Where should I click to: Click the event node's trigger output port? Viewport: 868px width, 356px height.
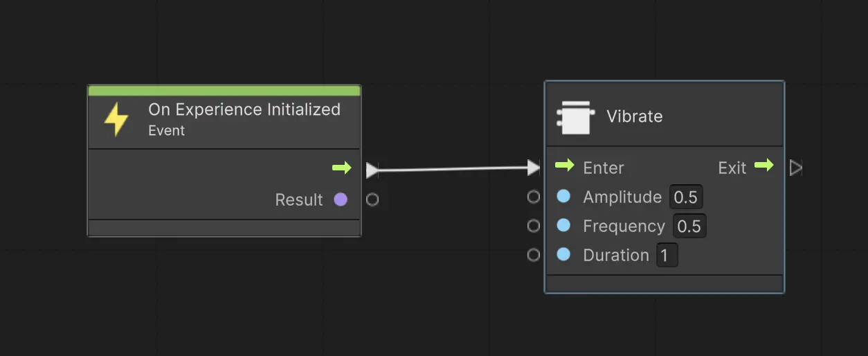tap(372, 170)
